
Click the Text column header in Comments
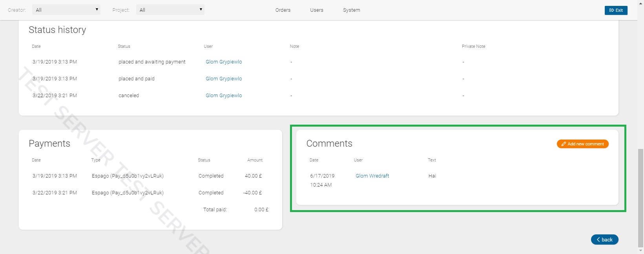(x=432, y=160)
